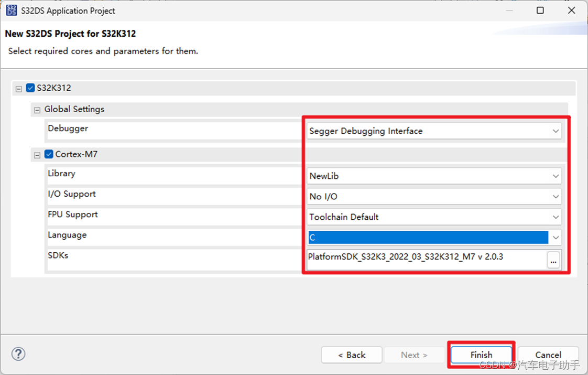Toggle the Cortex-M7 checkbox
The image size is (588, 375).
(x=49, y=154)
